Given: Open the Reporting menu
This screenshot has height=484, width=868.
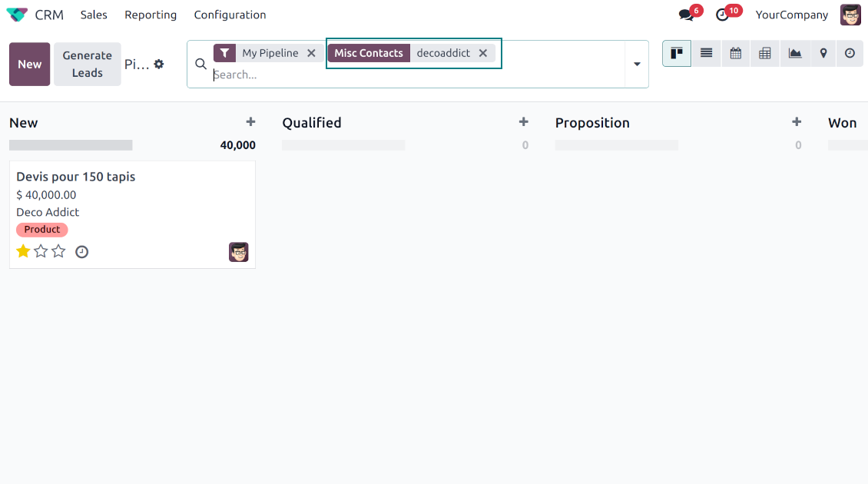Looking at the screenshot, I should click(x=151, y=15).
